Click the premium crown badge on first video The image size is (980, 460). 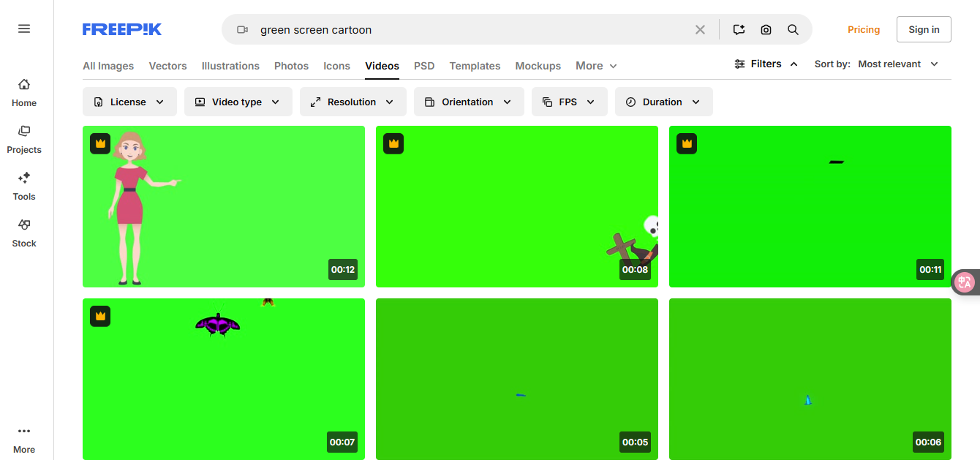tap(100, 143)
